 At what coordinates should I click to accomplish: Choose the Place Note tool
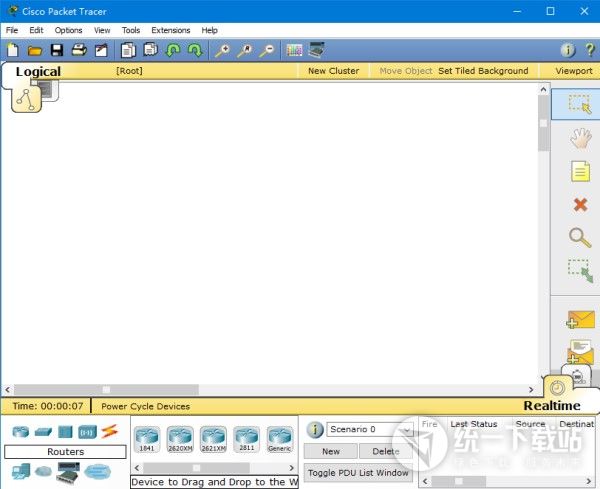click(580, 171)
